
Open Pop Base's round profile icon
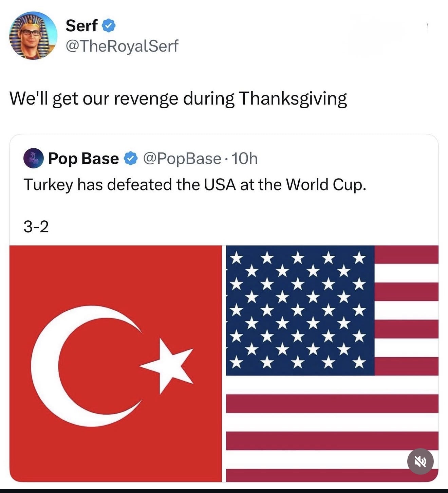click(33, 158)
